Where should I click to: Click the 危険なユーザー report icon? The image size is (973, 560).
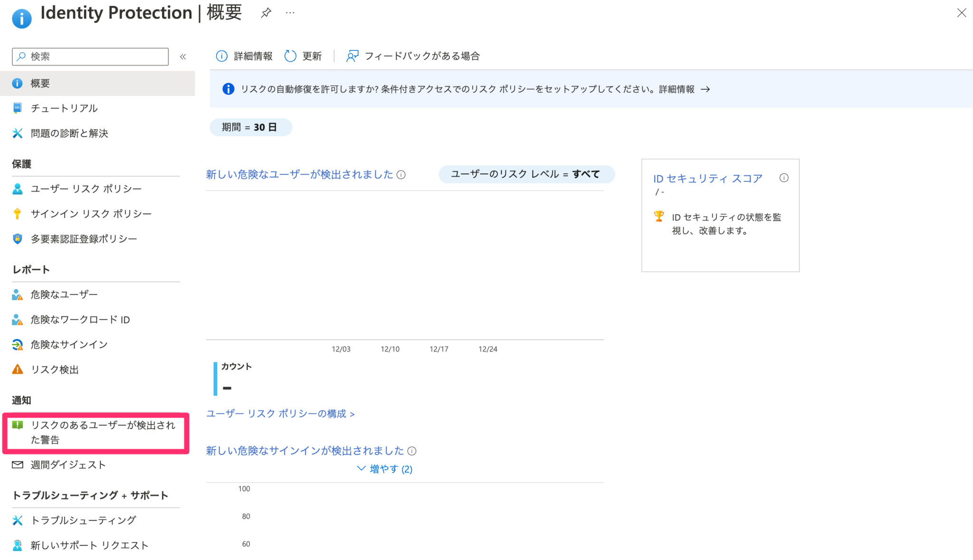tap(18, 294)
